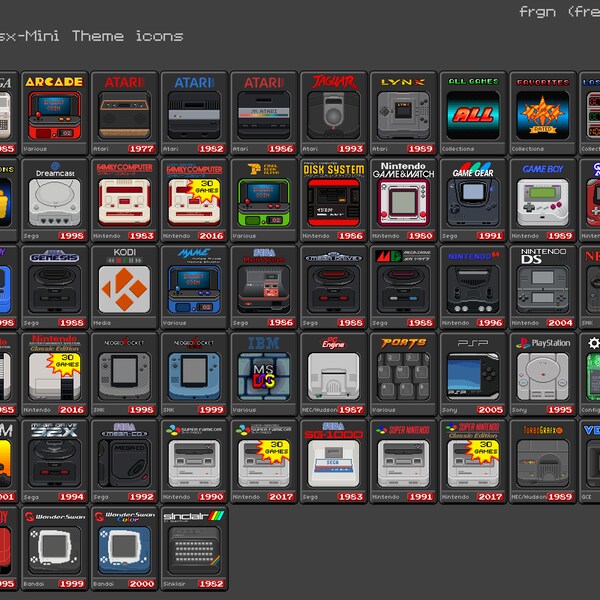This screenshot has width=600, height=600.
Task: Click the blue Atari 1982 console icon
Action: coord(194,113)
